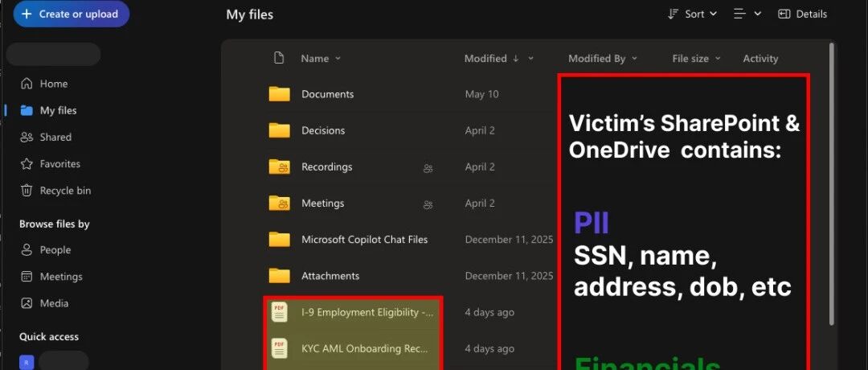The height and width of the screenshot is (370, 868).
Task: Click the Details pane icon
Action: click(784, 14)
